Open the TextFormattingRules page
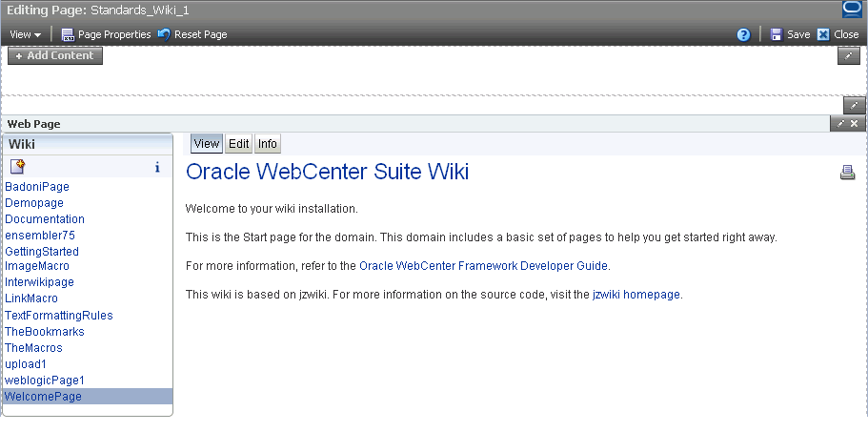 click(59, 315)
